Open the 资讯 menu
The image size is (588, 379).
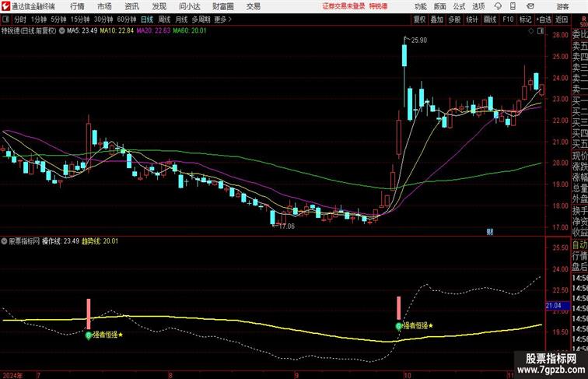(x=131, y=6)
